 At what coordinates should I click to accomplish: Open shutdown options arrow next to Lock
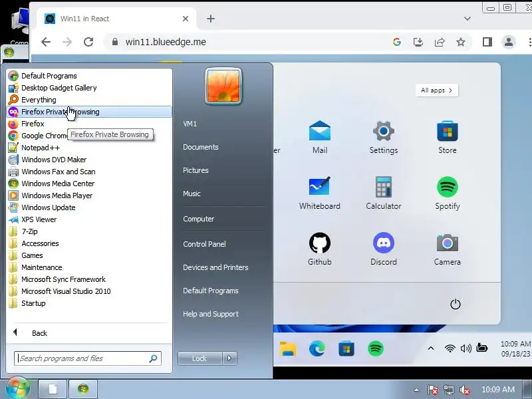pos(229,358)
